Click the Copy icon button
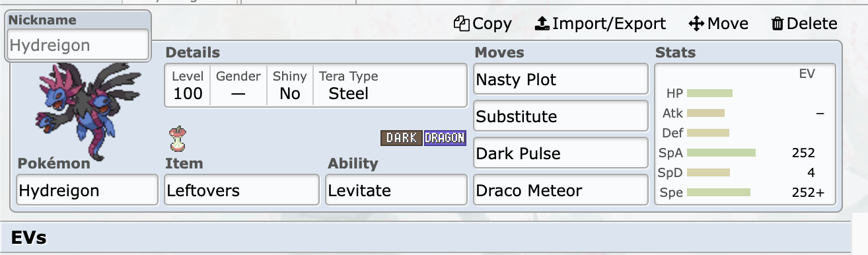The image size is (868, 255). (x=483, y=24)
